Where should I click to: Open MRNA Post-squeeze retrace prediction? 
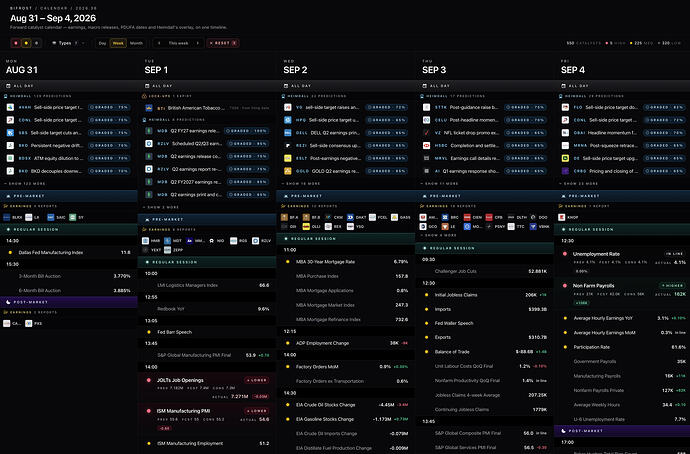(x=624, y=145)
